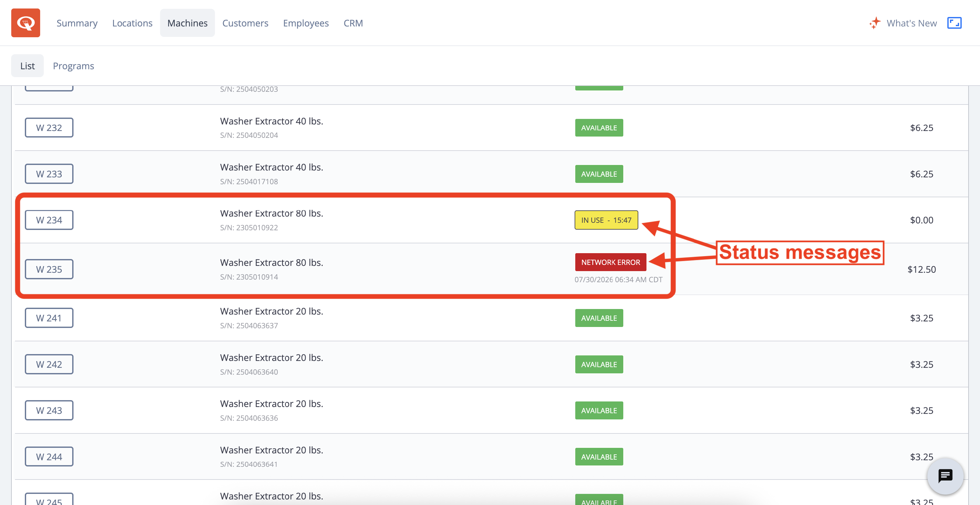Click Washer Extractor 40 lbs. name for W 232

click(272, 122)
